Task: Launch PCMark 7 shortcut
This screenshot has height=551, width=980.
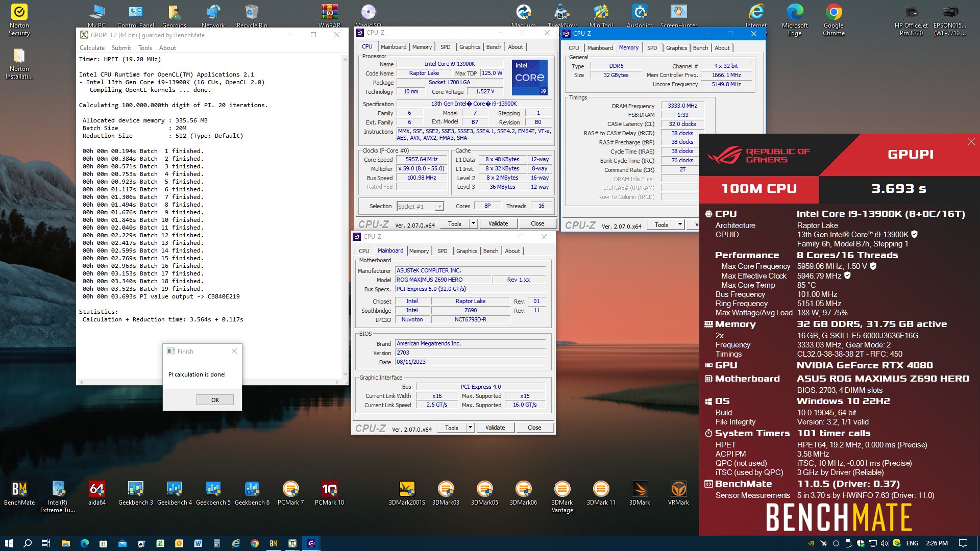Action: [x=290, y=493]
